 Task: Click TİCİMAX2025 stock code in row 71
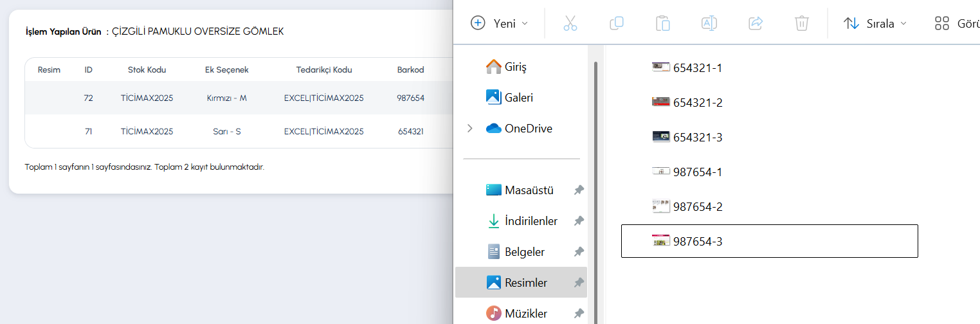coord(147,131)
